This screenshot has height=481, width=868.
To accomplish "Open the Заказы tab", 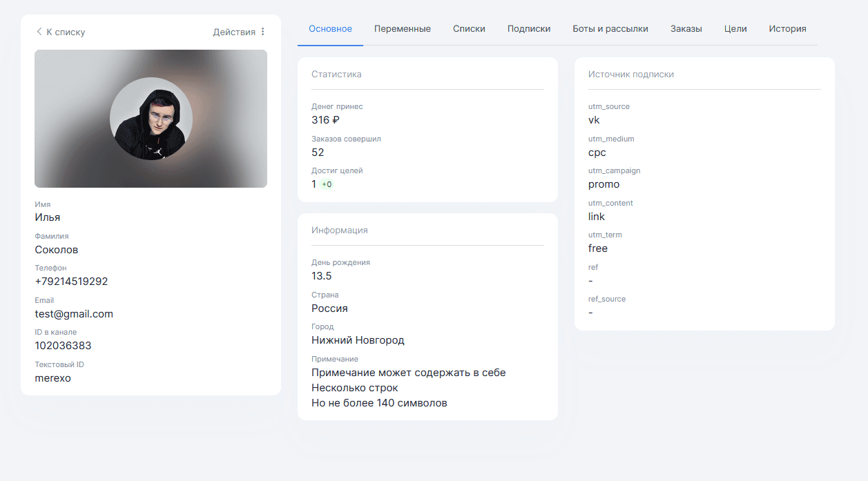I will pos(686,29).
